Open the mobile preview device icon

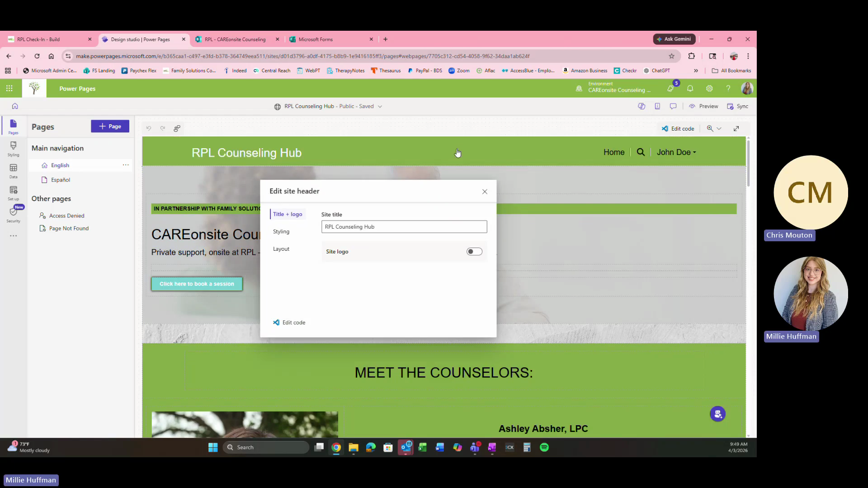tap(657, 106)
